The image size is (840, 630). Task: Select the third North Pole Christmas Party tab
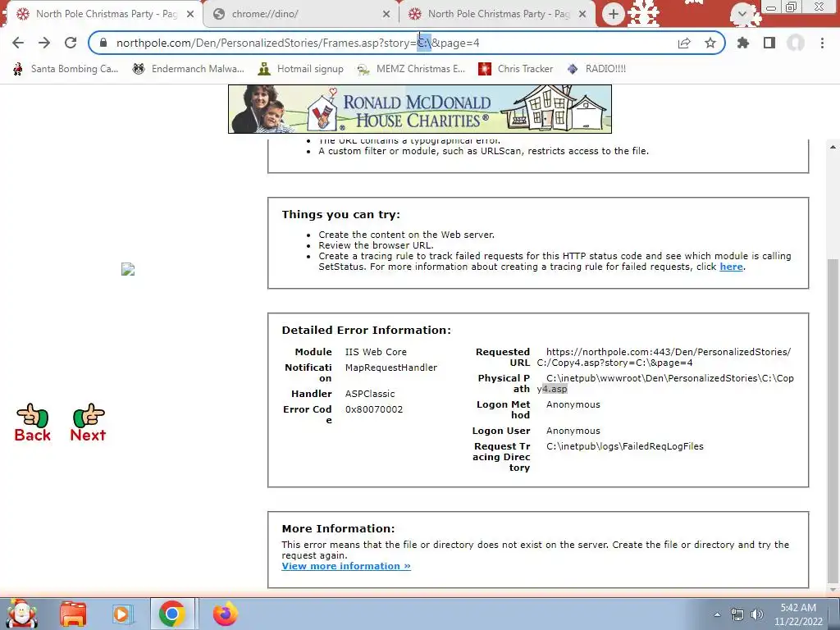point(497,14)
